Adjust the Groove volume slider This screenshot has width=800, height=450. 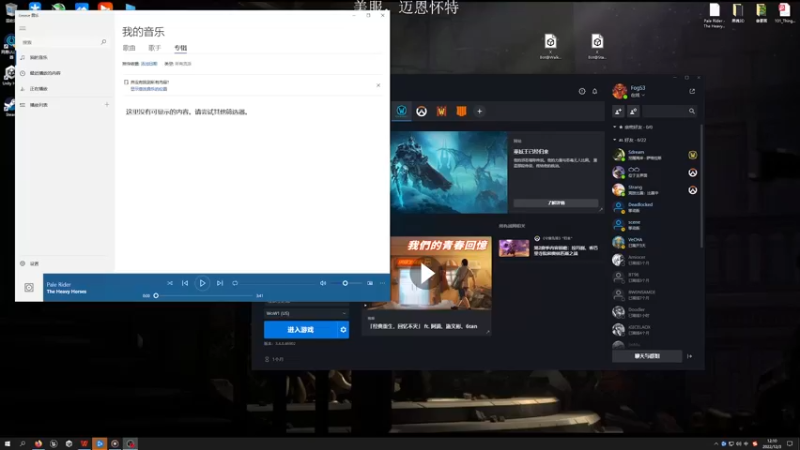pyautogui.click(x=345, y=283)
